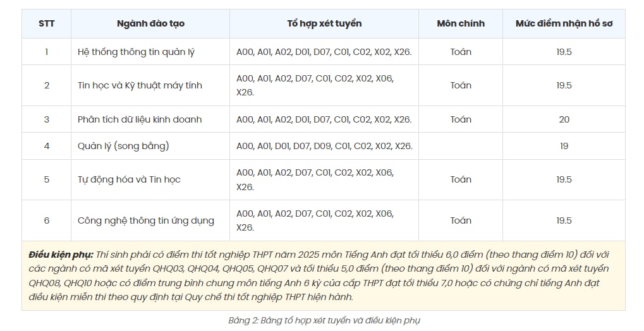Select the Phân tích dữ liệu kinh doanh cell
The width and height of the screenshot is (644, 331).
point(150,119)
